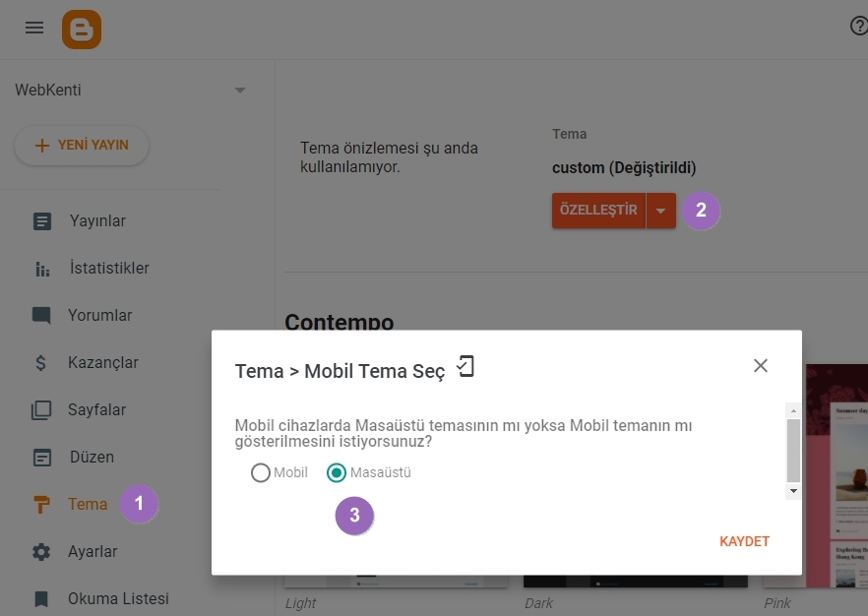Close the Mobil Tema Seç dialog
868x616 pixels.
tap(760, 366)
